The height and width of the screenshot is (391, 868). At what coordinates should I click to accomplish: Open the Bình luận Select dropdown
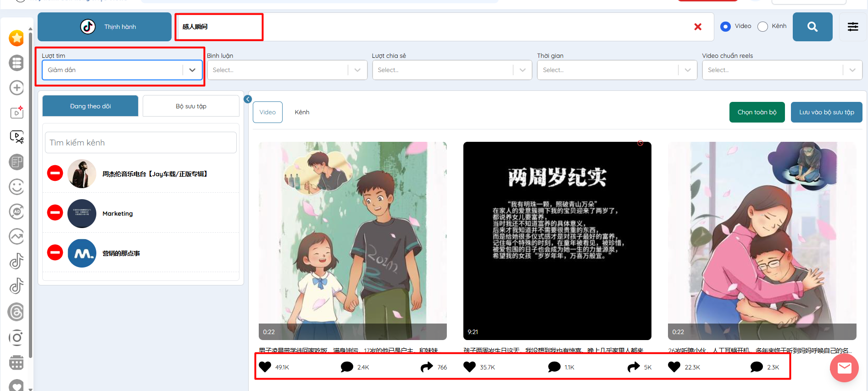pos(287,70)
